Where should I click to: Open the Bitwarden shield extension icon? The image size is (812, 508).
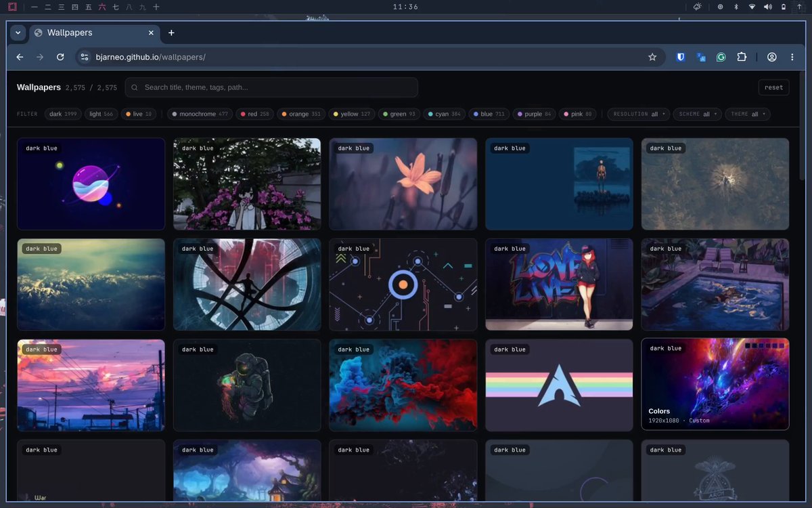point(681,58)
